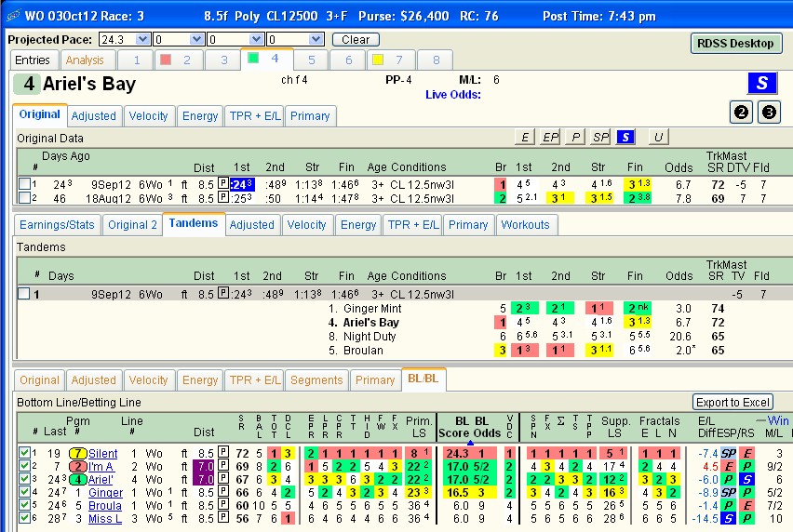Click Export to Excel button
The width and height of the screenshot is (793, 532).
point(733,402)
